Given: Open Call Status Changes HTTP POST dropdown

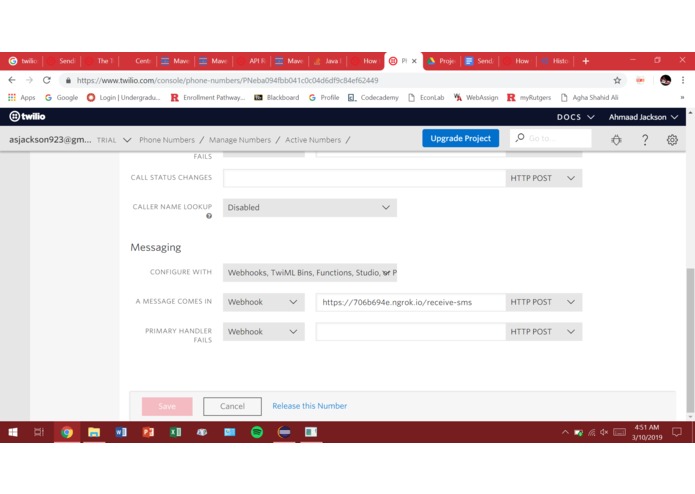Looking at the screenshot, I should pyautogui.click(x=543, y=178).
